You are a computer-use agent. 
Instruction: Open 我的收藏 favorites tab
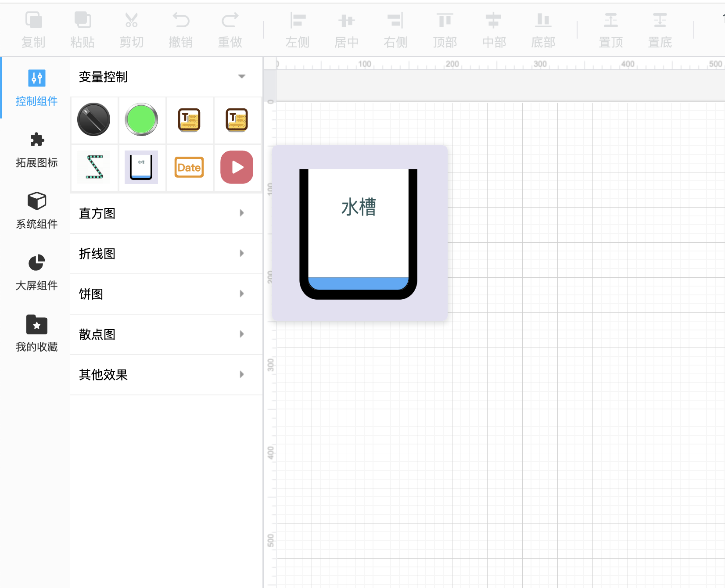(x=37, y=333)
